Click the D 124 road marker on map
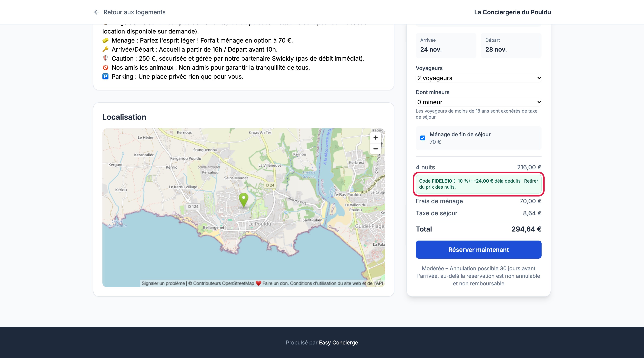This screenshot has width=644, height=358. [193, 206]
